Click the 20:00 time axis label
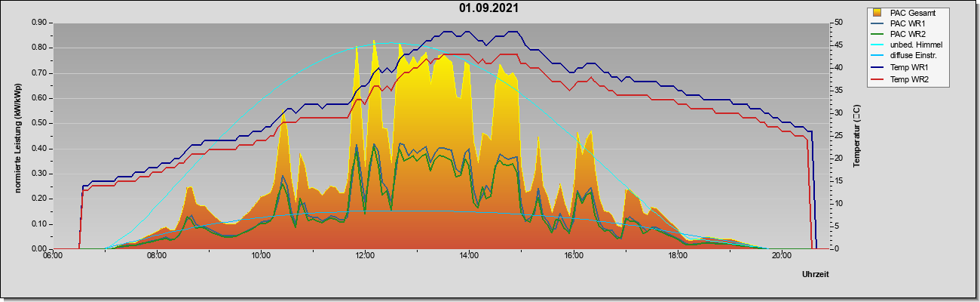 [x=782, y=255]
